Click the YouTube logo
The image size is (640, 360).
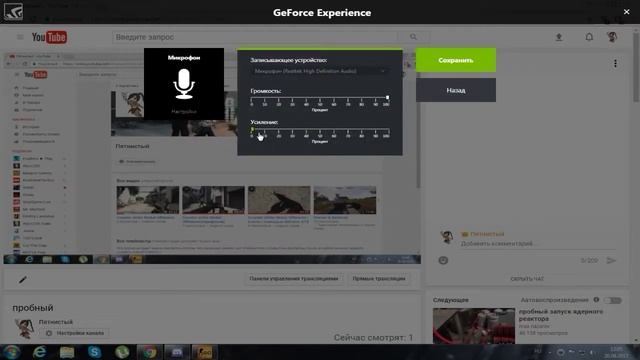pos(49,37)
